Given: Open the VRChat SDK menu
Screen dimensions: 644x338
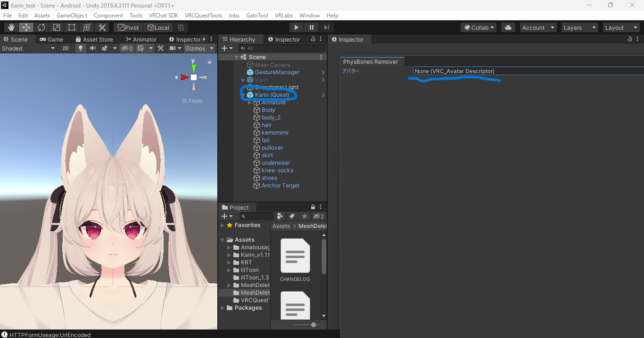Looking at the screenshot, I should [164, 15].
